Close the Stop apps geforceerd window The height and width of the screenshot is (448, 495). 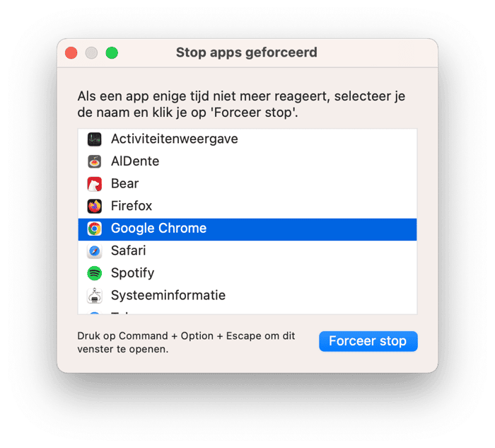71,53
